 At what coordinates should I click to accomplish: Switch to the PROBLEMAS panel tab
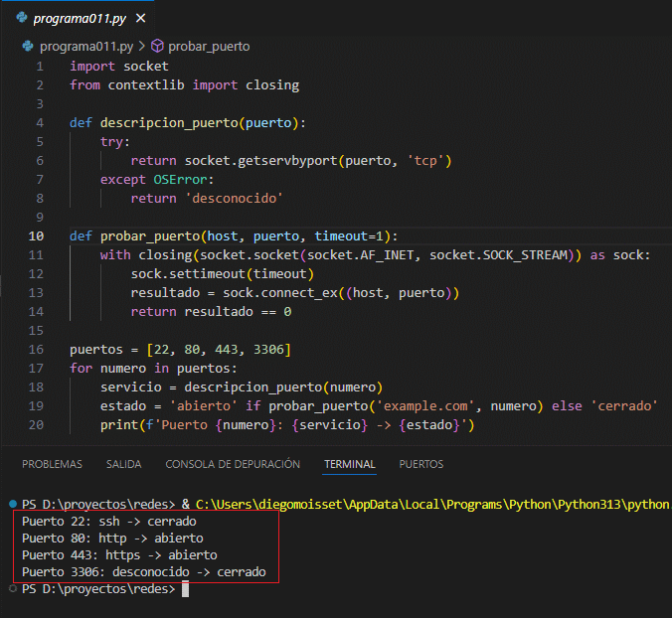coord(52,464)
